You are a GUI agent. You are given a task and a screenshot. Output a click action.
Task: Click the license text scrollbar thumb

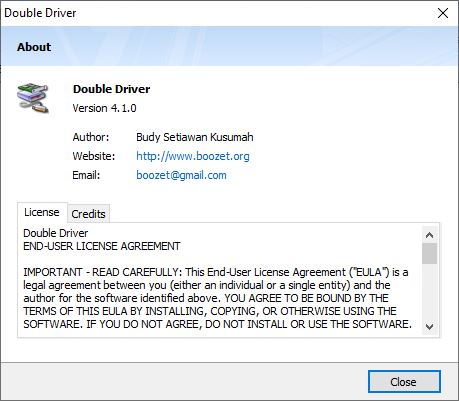click(429, 253)
